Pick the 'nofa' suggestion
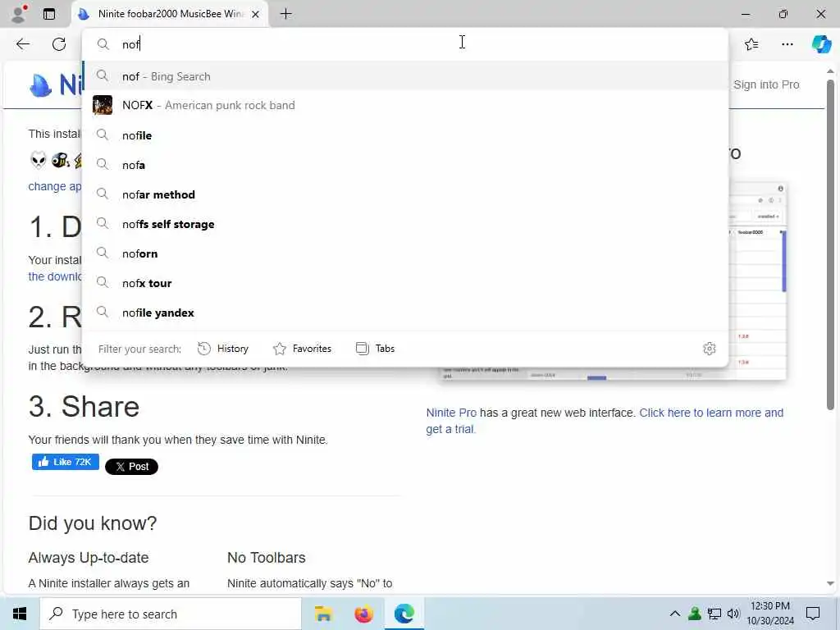 [x=404, y=165]
